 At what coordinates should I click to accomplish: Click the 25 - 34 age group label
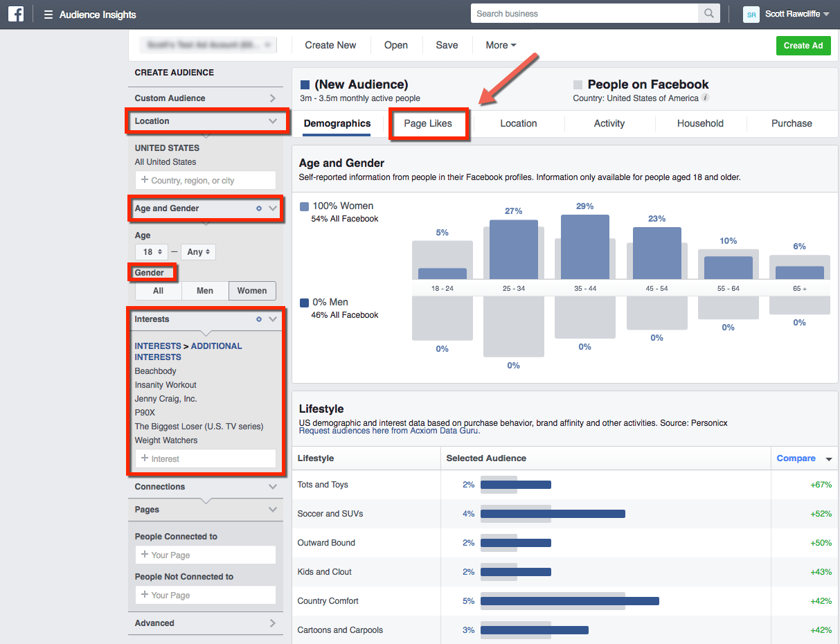coord(513,288)
